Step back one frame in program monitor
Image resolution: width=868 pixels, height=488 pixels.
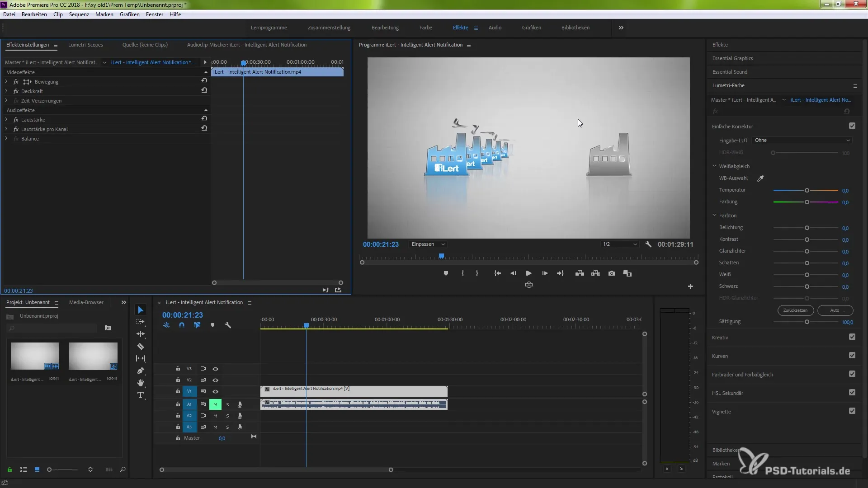pyautogui.click(x=513, y=273)
